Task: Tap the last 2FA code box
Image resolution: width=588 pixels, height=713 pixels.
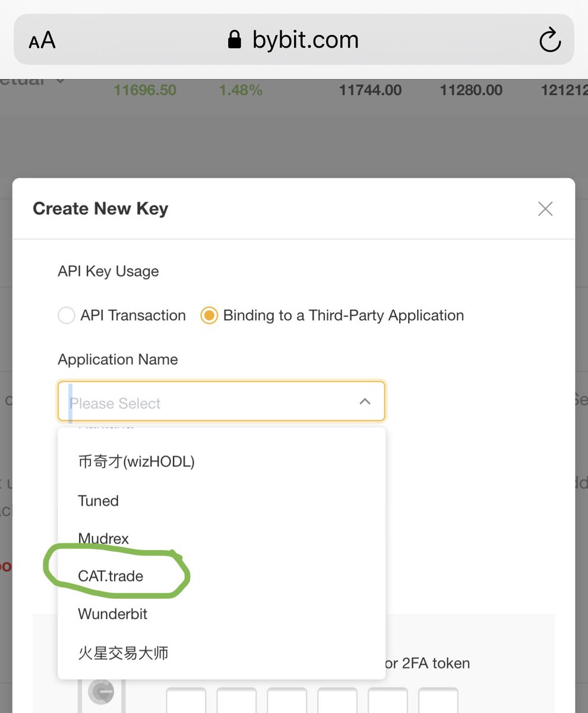Action: click(x=438, y=701)
